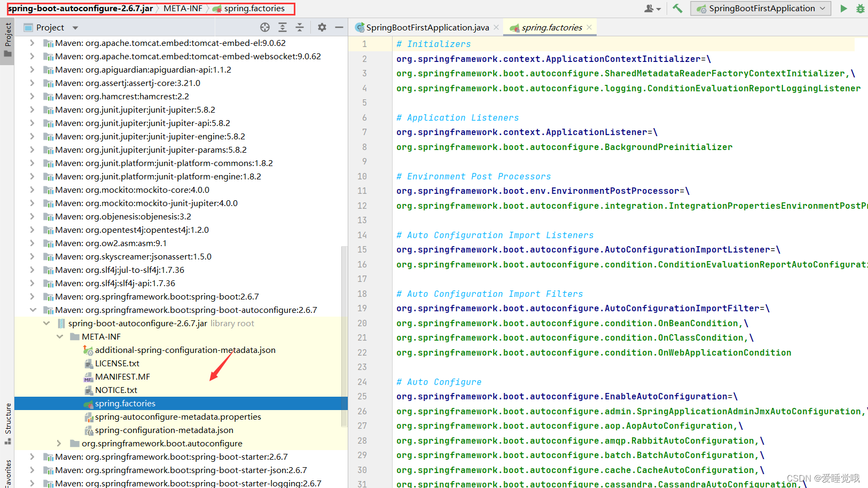Click the Collapse All icon in the Project panel
Image resolution: width=868 pixels, height=488 pixels.
point(300,27)
